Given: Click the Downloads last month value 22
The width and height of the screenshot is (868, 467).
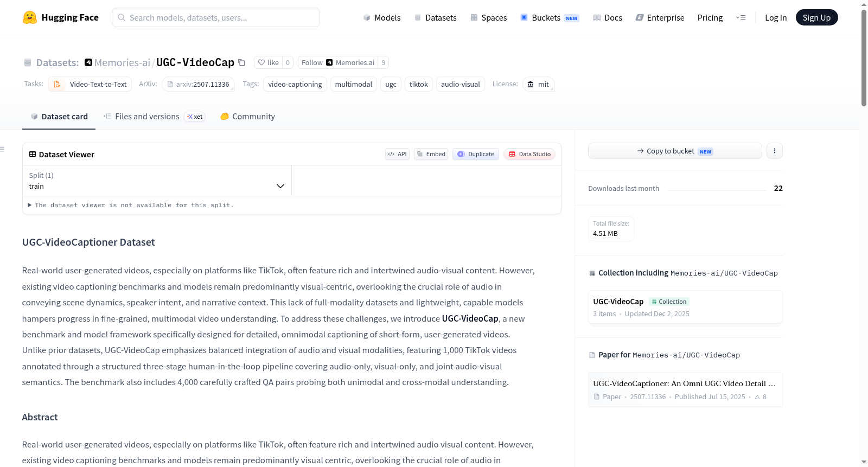Looking at the screenshot, I should 778,188.
